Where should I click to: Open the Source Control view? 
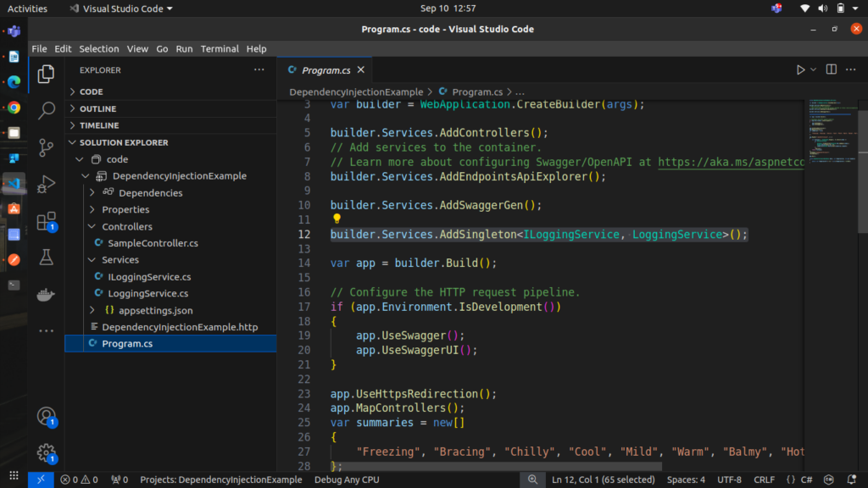point(47,147)
